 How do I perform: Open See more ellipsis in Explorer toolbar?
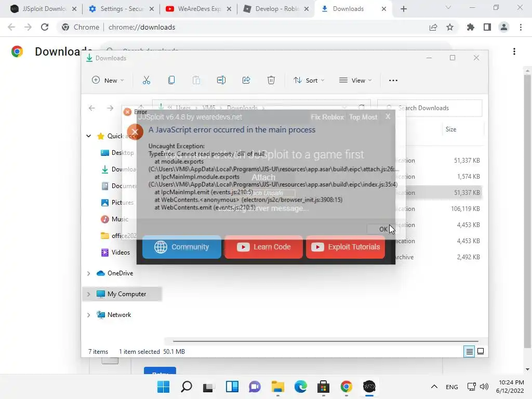(393, 81)
